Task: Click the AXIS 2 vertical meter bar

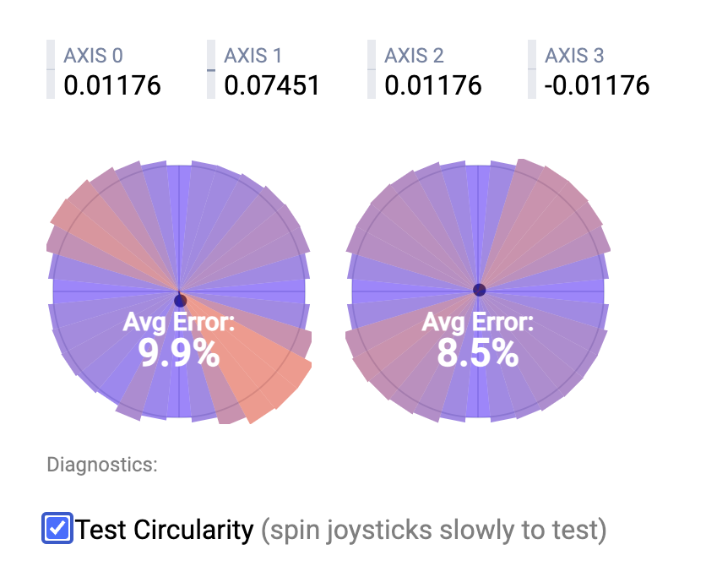Action: coord(372,70)
